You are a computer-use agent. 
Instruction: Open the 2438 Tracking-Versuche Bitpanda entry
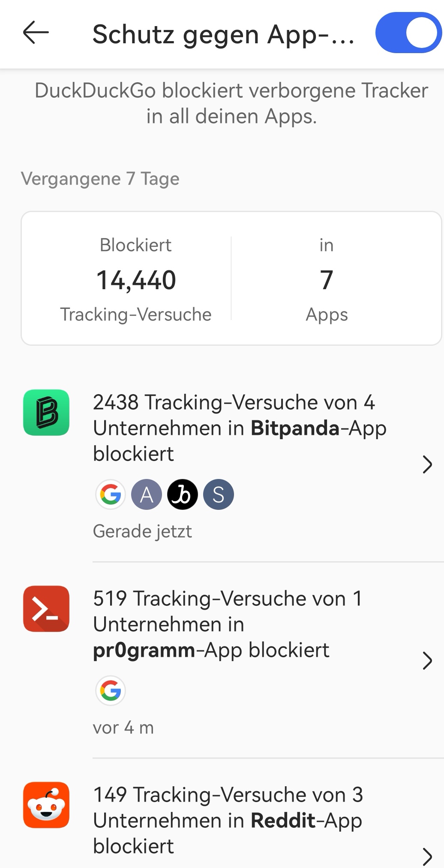coord(240,428)
